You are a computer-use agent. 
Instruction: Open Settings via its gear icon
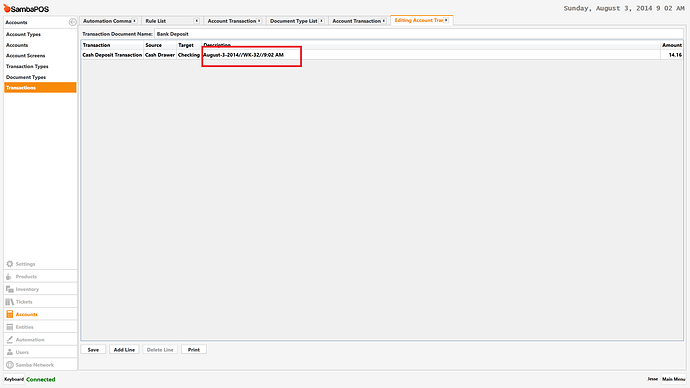coord(10,264)
